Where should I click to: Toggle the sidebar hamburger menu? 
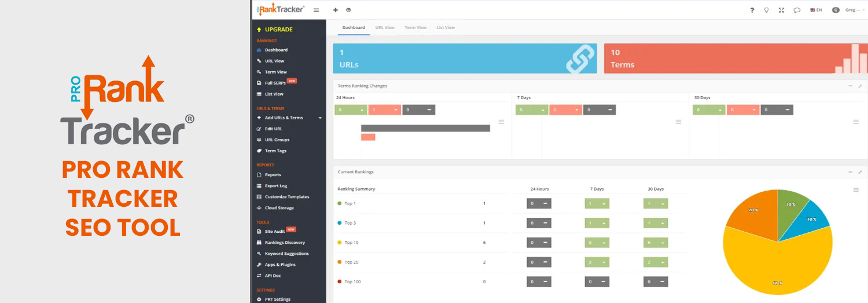coord(316,10)
